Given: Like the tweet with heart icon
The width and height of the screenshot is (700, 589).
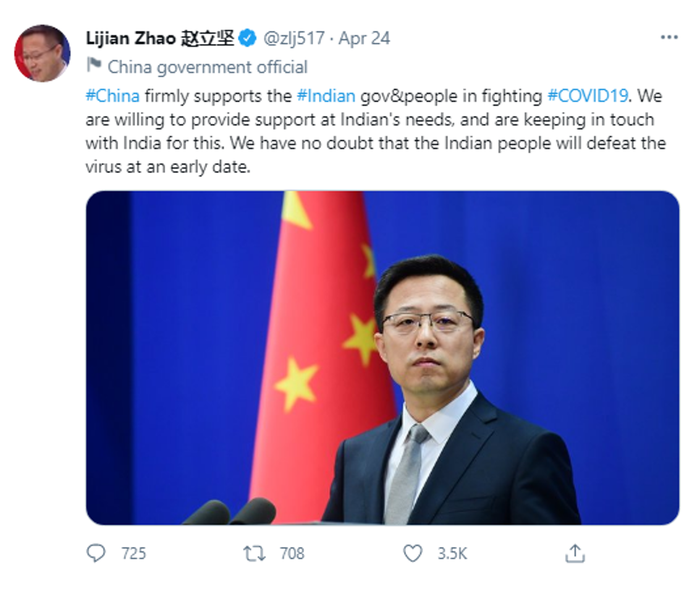Looking at the screenshot, I should coord(413,554).
